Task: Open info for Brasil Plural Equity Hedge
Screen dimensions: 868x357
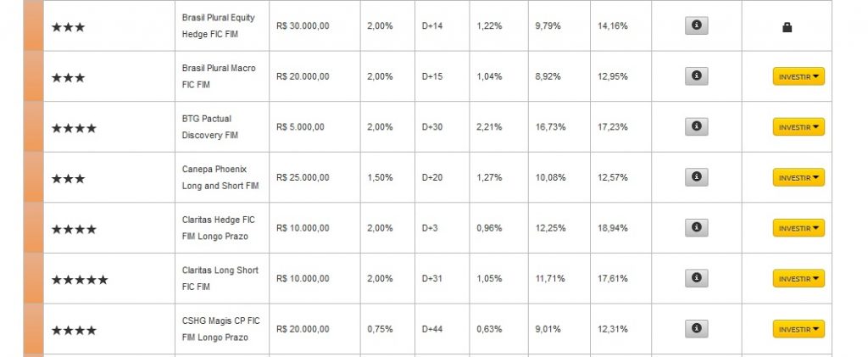Action: click(696, 26)
